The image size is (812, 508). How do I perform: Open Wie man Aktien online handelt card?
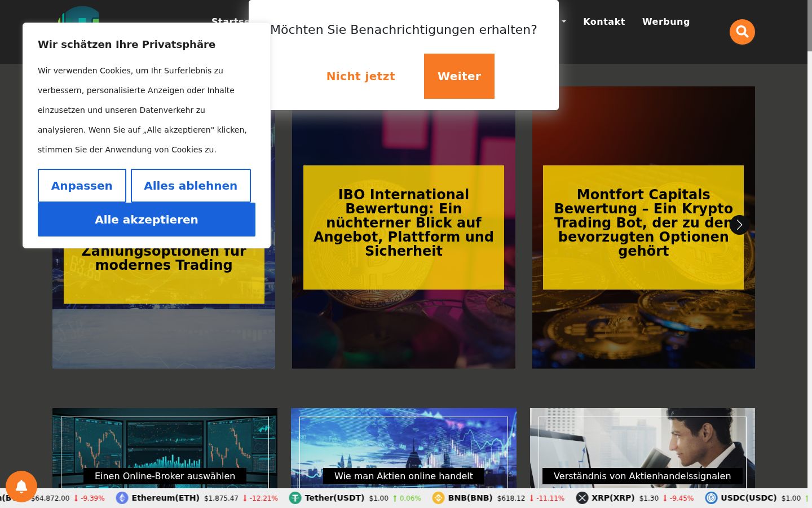pos(404,476)
